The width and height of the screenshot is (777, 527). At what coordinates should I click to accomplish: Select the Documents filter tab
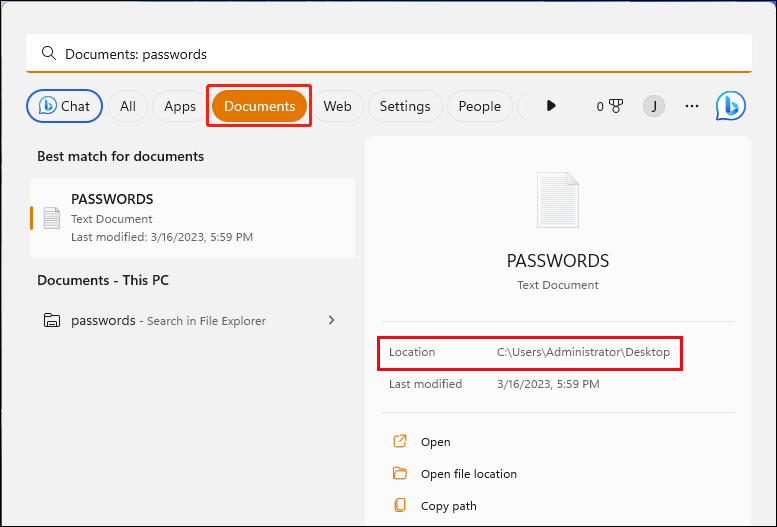[259, 106]
